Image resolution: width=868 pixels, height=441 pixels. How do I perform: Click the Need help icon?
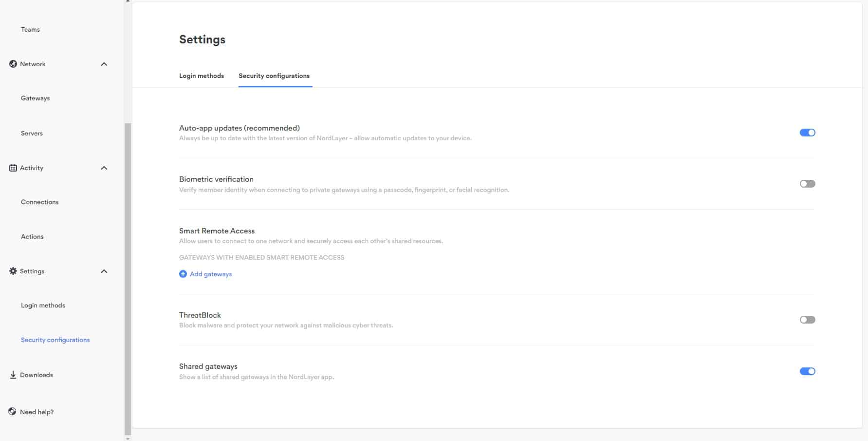point(13,412)
